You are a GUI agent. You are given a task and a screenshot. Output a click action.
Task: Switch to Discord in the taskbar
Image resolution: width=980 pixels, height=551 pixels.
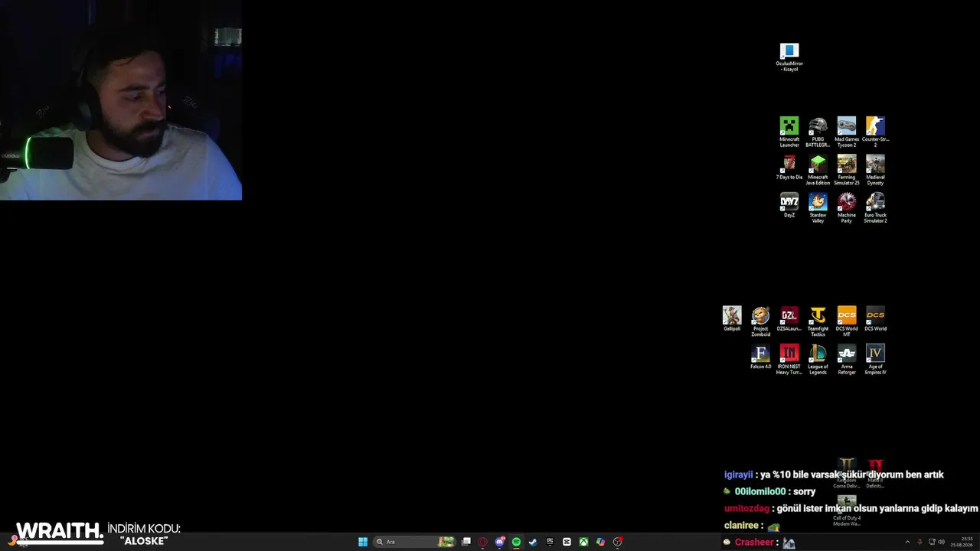(x=500, y=542)
